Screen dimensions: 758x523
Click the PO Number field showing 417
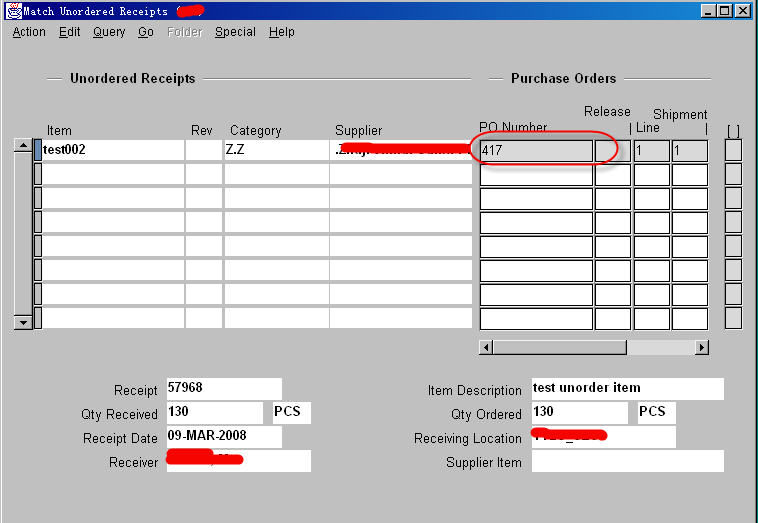tap(536, 150)
